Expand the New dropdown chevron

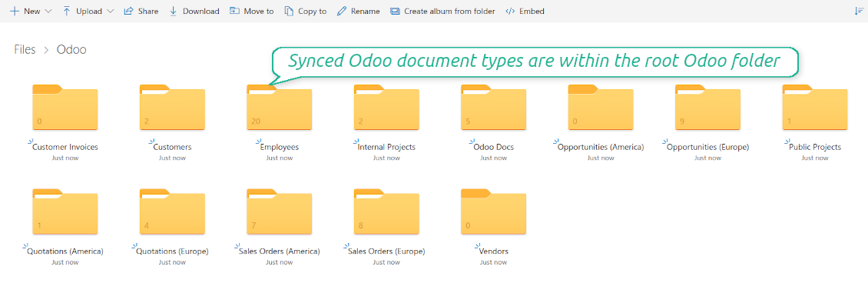(x=48, y=11)
